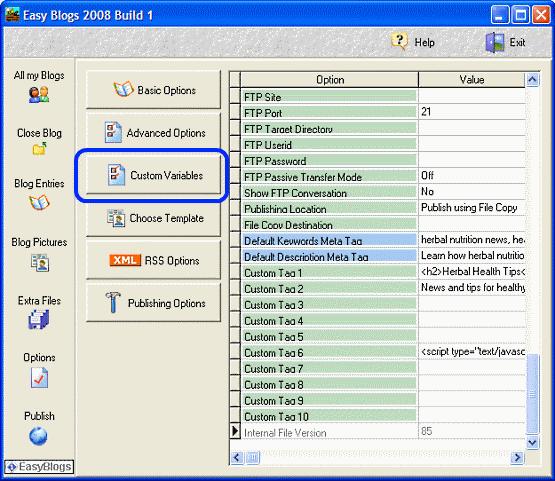Open the Basic Options panel

point(153,90)
